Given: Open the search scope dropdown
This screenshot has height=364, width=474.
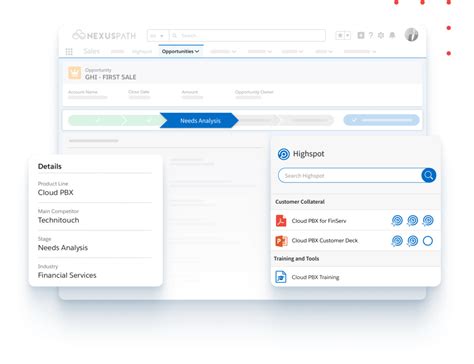Looking at the screenshot, I should [x=158, y=35].
